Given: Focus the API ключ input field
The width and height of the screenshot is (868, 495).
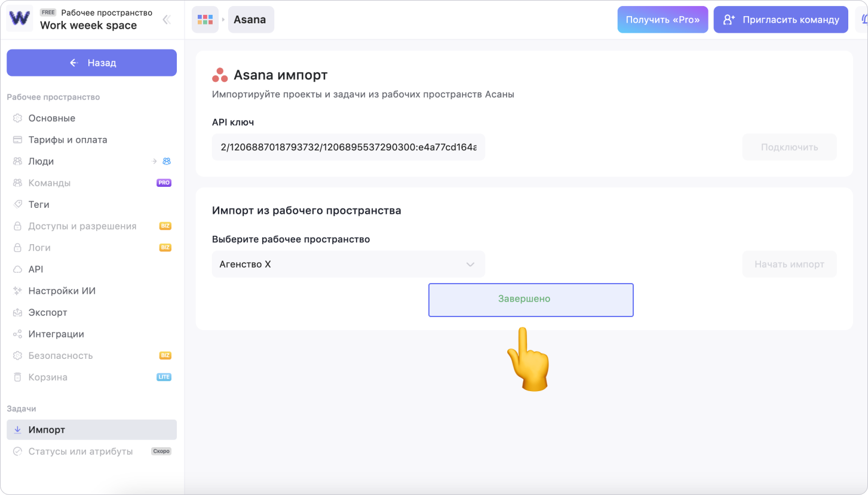Looking at the screenshot, I should (x=348, y=147).
